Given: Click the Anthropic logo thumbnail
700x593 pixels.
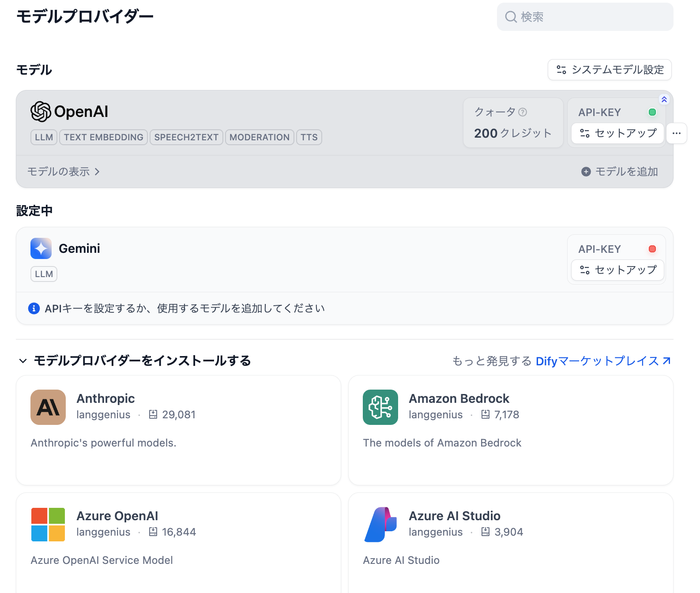Looking at the screenshot, I should coord(48,407).
